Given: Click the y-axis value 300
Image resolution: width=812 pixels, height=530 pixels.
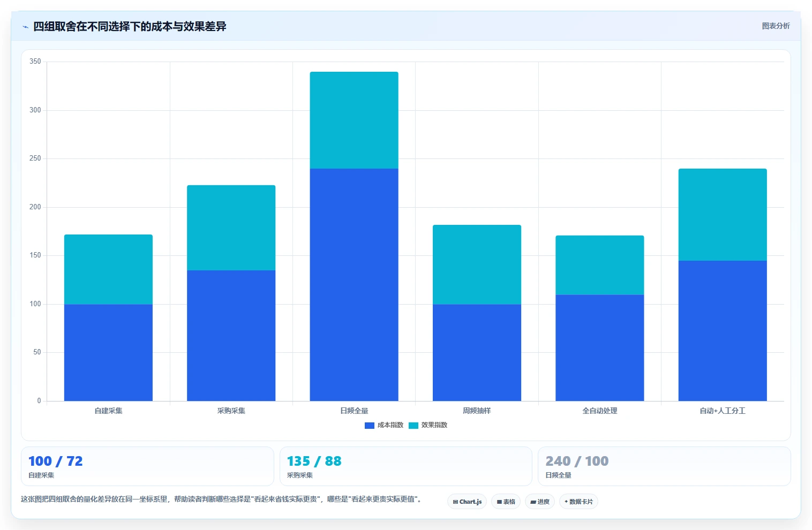Looking at the screenshot, I should coord(35,110).
